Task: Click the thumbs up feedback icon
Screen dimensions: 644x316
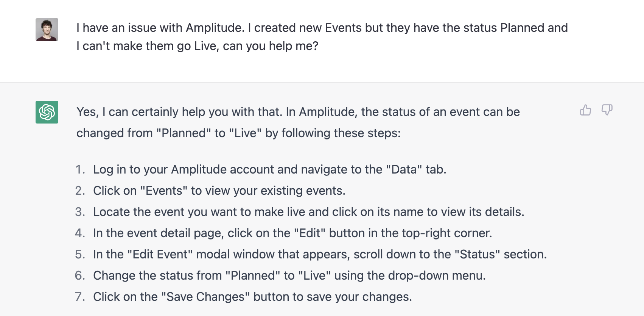Action: 585,110
